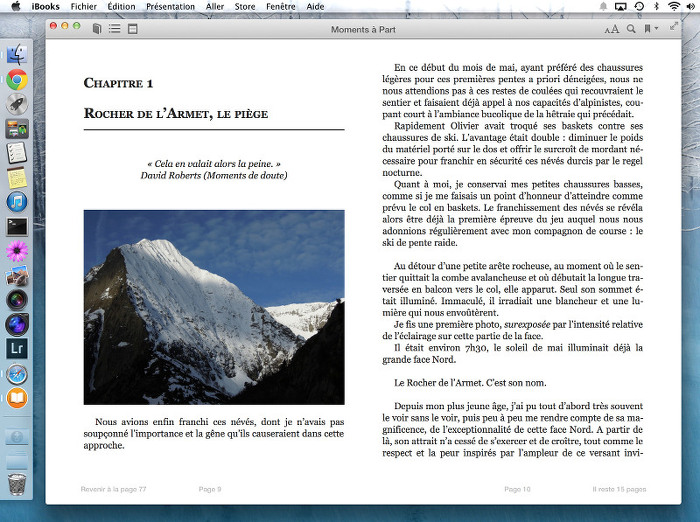Open the Présentation menu

coord(171,7)
